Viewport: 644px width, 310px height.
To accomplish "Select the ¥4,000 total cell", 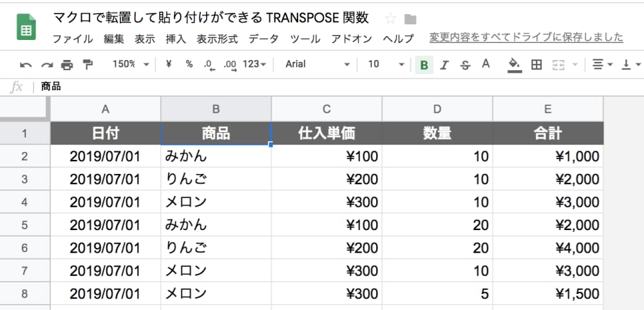I will (548, 248).
